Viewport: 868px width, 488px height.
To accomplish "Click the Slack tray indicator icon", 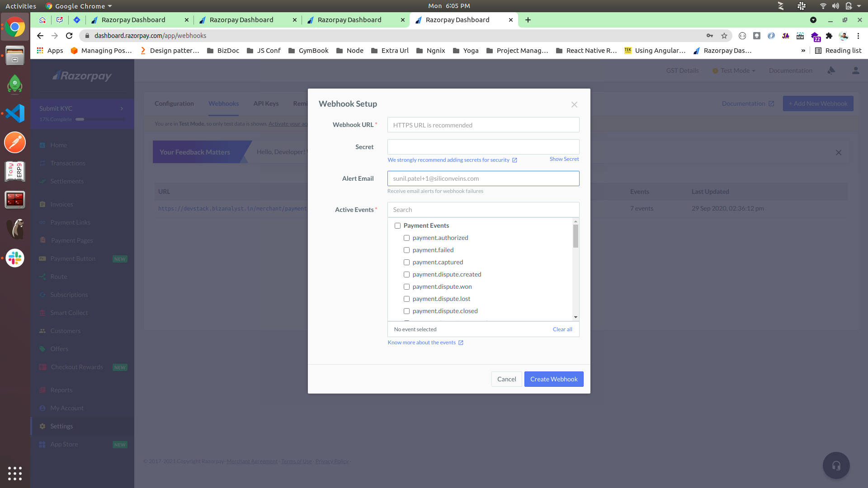I will pos(802,6).
